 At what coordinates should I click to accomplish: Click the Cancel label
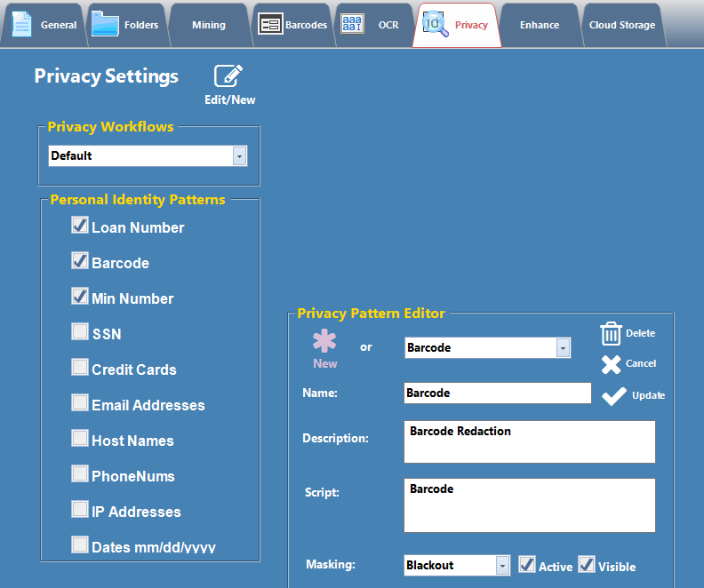tap(641, 363)
